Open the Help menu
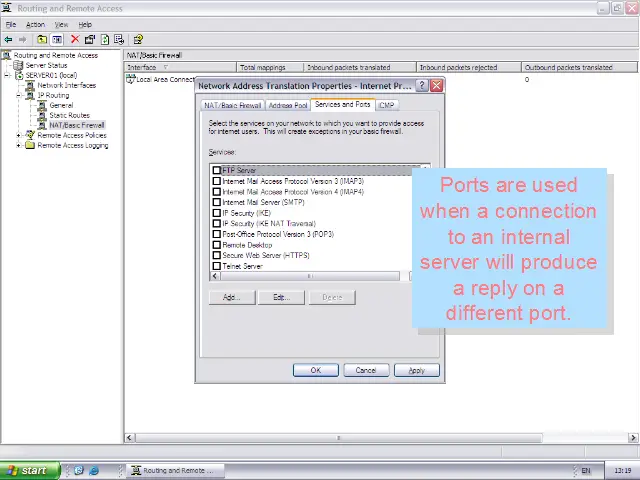 pos(85,24)
